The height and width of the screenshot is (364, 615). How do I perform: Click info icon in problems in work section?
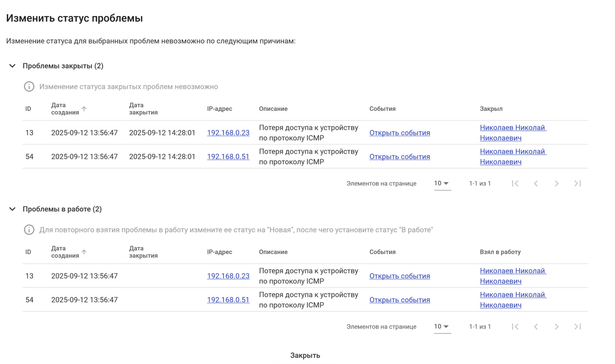click(29, 230)
